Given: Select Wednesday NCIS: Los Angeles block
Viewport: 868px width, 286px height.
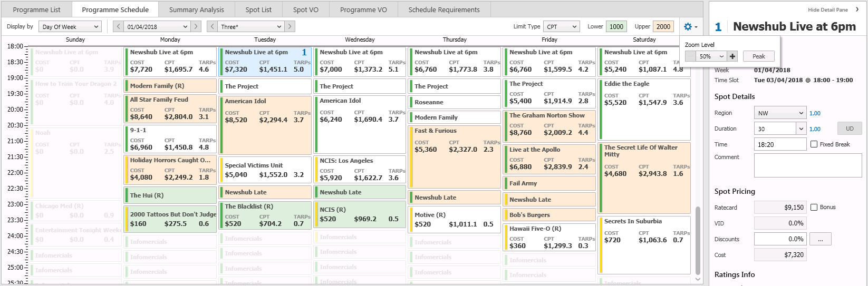Looking at the screenshot, I should pyautogui.click(x=360, y=170).
